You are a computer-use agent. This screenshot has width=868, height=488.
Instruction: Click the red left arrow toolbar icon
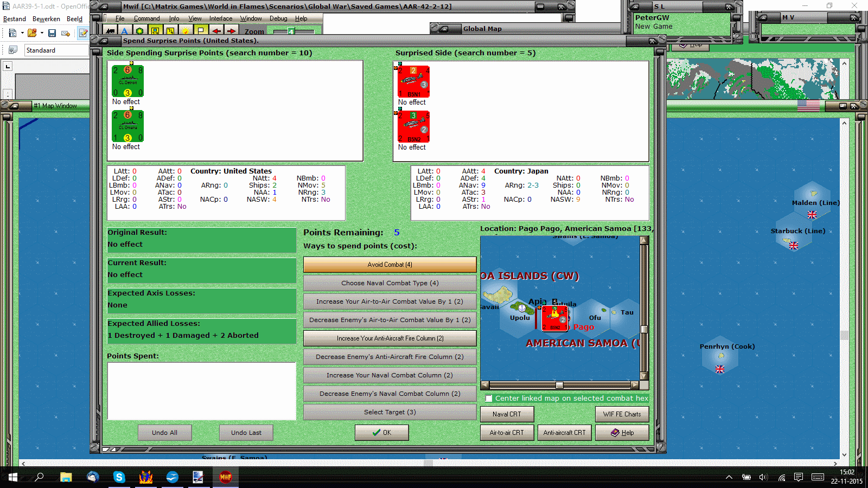216,31
